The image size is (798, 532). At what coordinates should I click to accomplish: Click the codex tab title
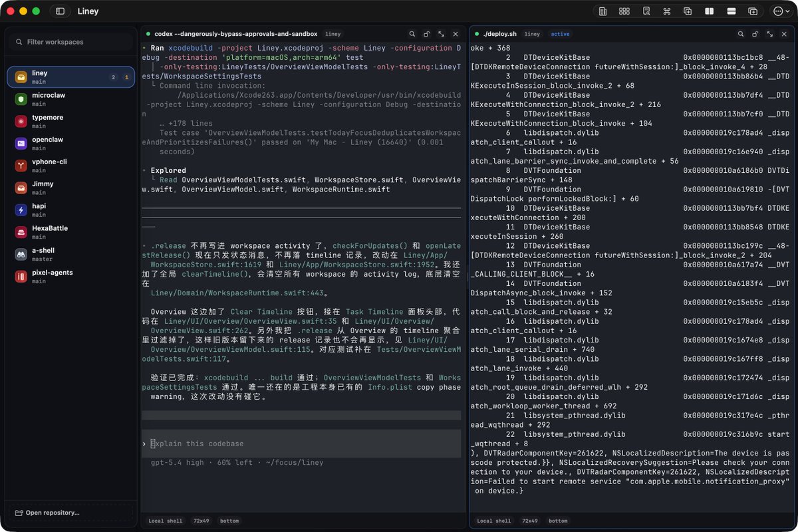tap(235, 34)
